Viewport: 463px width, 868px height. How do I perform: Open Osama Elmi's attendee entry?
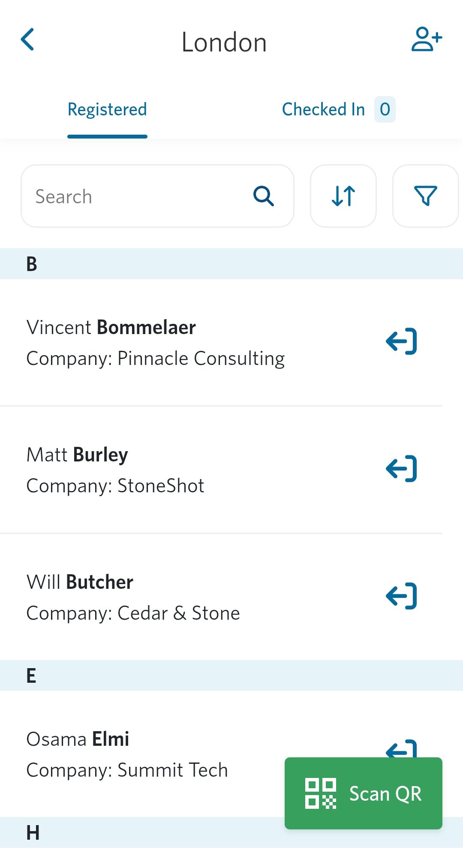[x=127, y=754]
